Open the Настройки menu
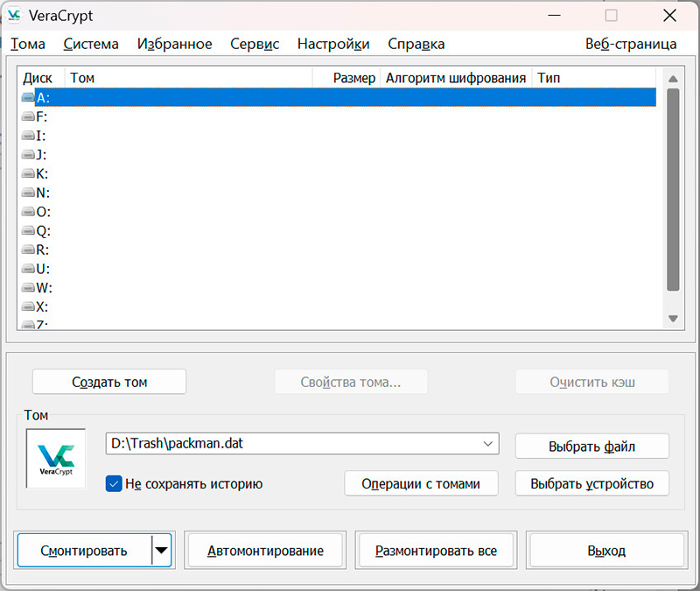This screenshot has height=591, width=700. 333,44
